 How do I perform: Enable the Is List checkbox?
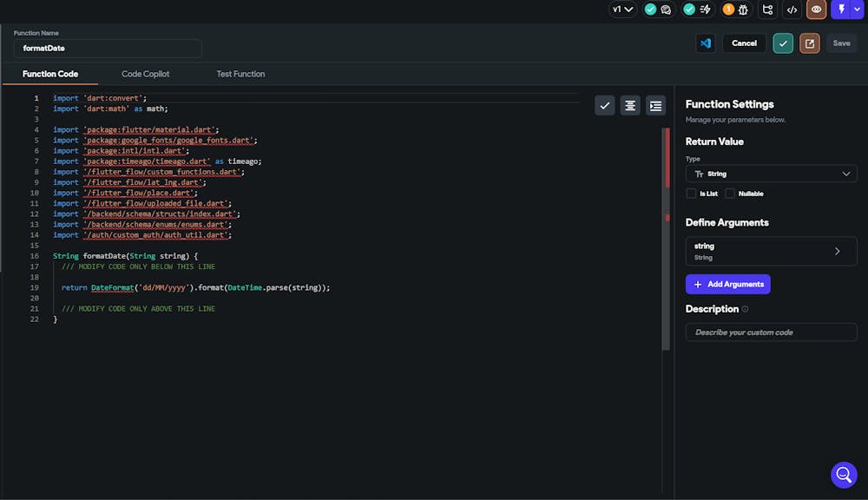pyautogui.click(x=691, y=194)
